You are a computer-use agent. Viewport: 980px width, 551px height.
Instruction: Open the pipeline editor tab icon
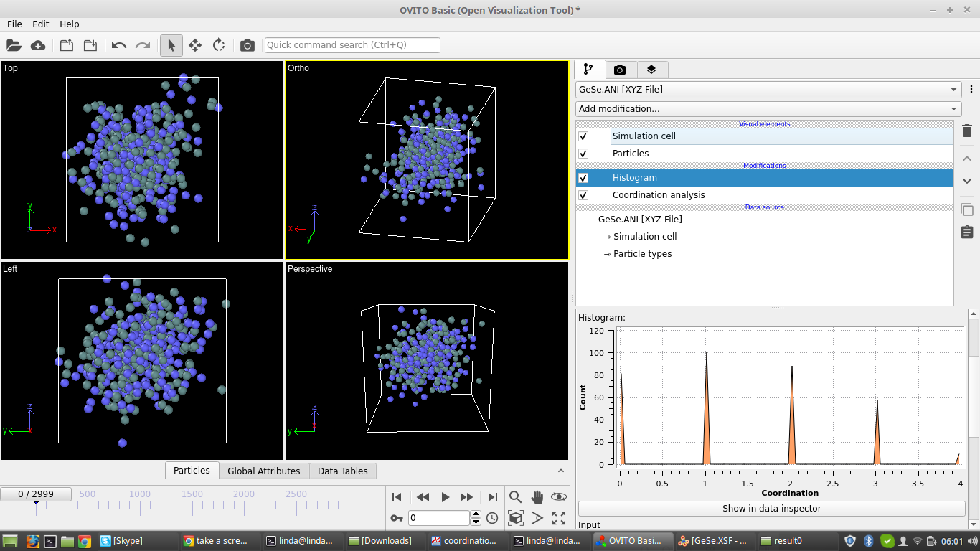click(589, 69)
